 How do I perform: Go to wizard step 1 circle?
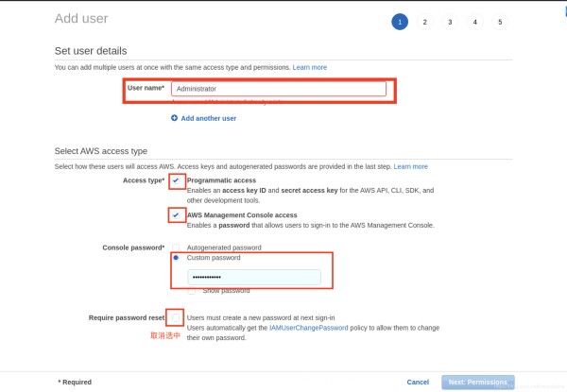pos(400,22)
